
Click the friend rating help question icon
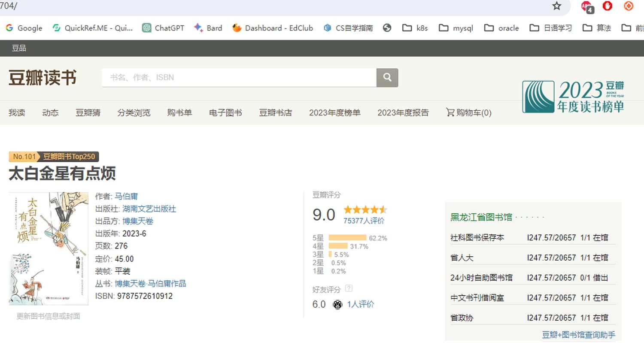pos(349,288)
